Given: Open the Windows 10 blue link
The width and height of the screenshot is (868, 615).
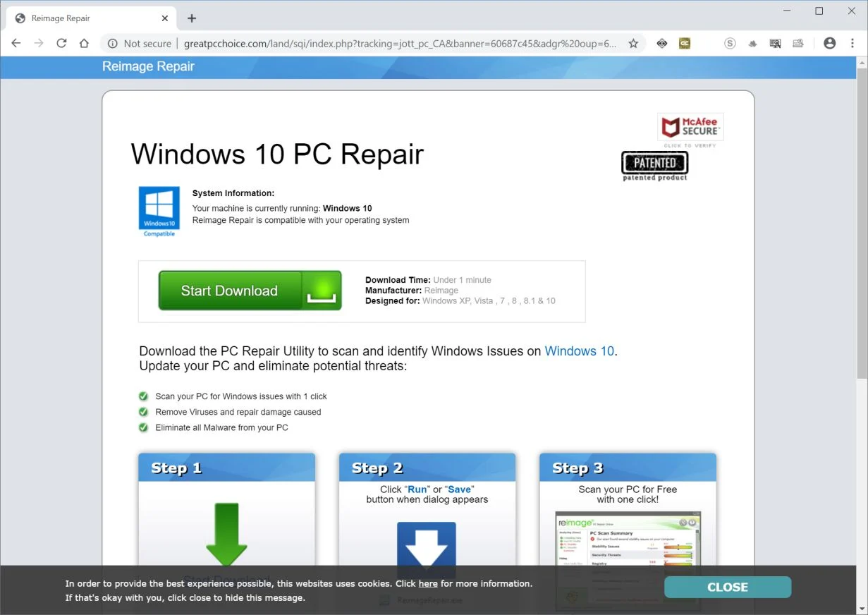Looking at the screenshot, I should coord(580,351).
